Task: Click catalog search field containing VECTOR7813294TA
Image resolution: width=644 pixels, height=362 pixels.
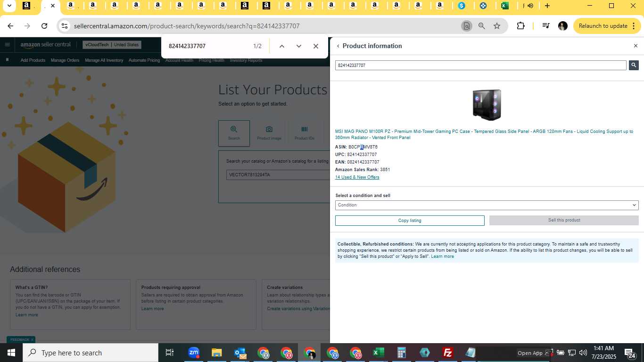Action: coord(278,175)
